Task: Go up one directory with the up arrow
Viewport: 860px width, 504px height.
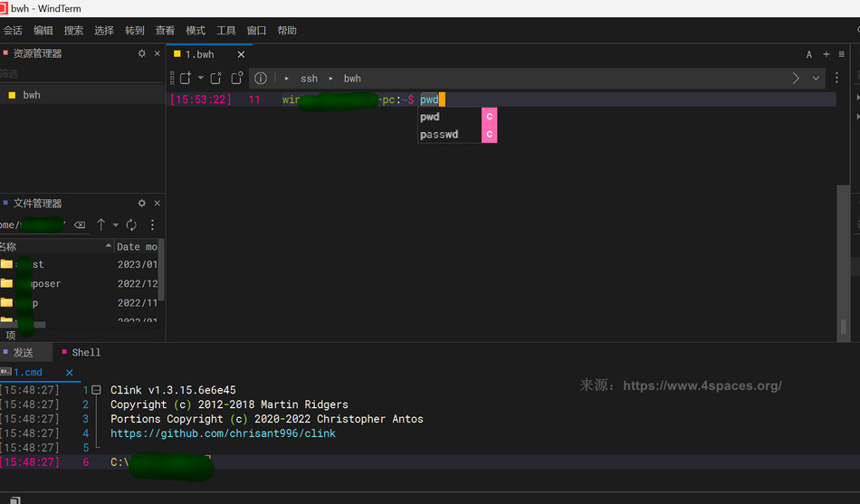Action: coord(100,224)
